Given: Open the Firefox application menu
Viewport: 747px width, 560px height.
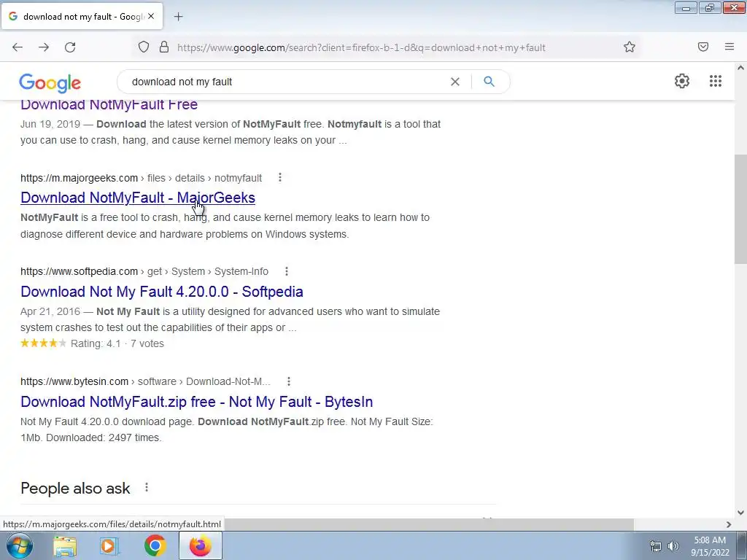Looking at the screenshot, I should (x=729, y=47).
